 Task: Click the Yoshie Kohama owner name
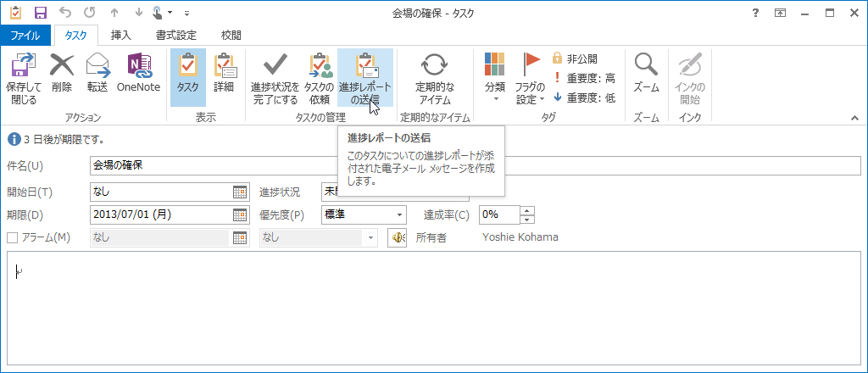pos(520,237)
